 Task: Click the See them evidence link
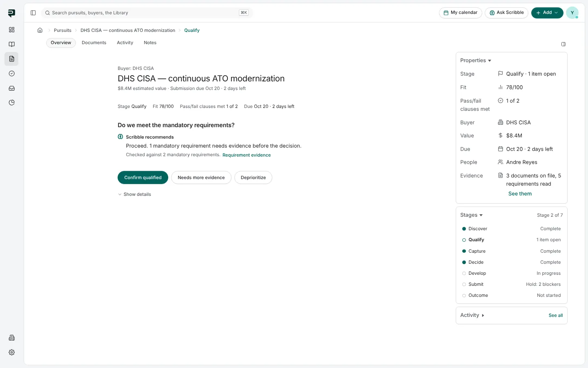click(x=520, y=194)
